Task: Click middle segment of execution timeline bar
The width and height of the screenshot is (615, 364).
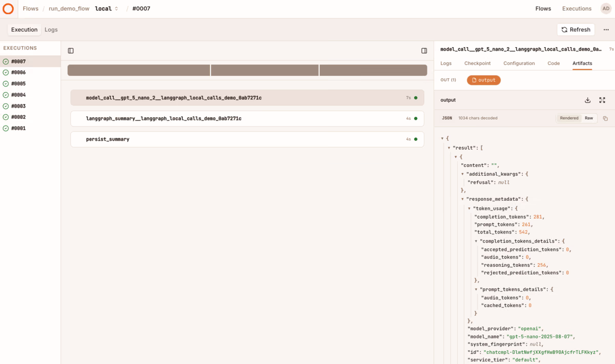Action: tap(265, 70)
